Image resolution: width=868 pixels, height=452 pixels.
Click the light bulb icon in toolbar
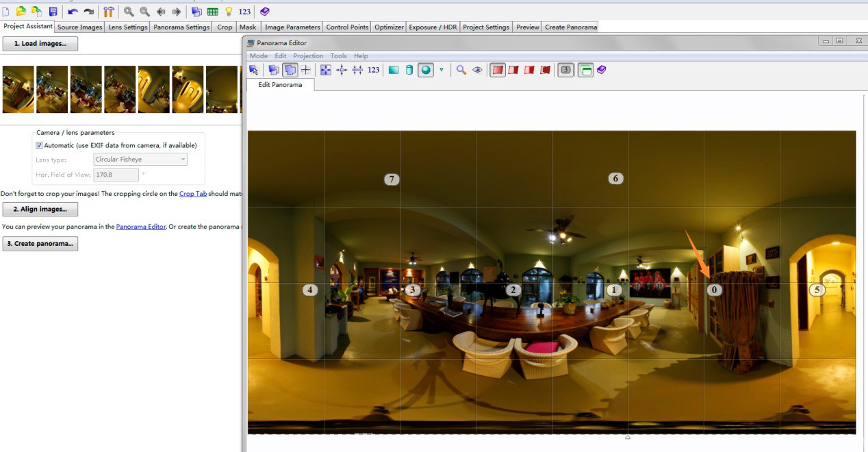click(229, 12)
